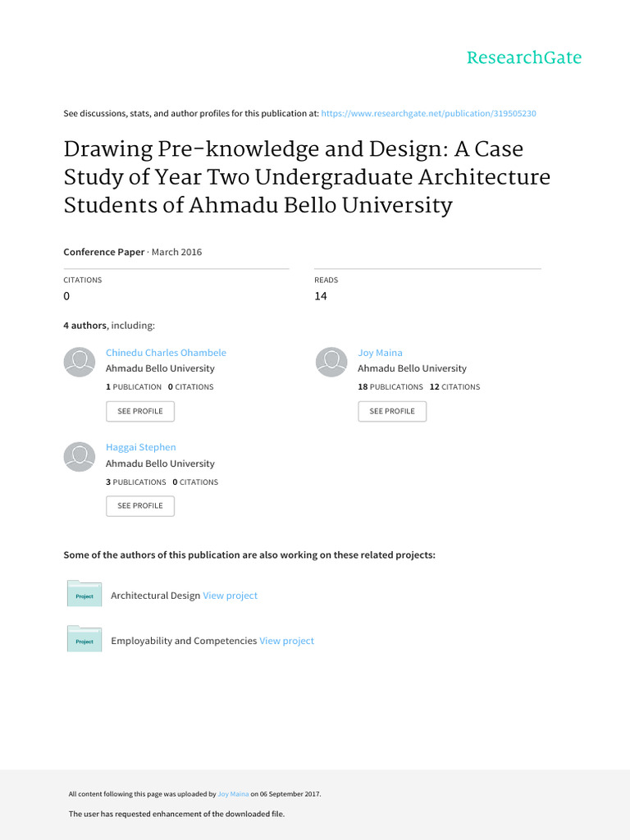The image size is (630, 840).
Task: Click the Citations count value
Action: point(66,296)
